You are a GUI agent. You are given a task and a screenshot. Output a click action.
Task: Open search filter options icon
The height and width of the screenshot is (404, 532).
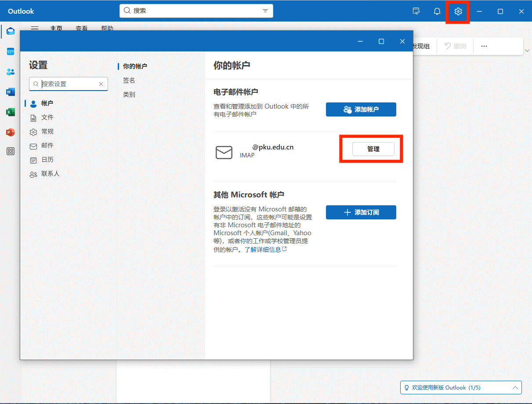265,11
